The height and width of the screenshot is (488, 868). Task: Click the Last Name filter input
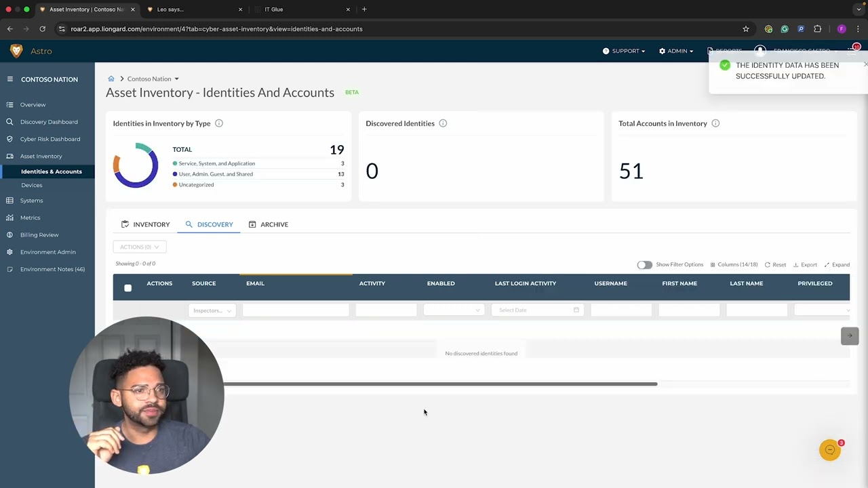[757, 310]
